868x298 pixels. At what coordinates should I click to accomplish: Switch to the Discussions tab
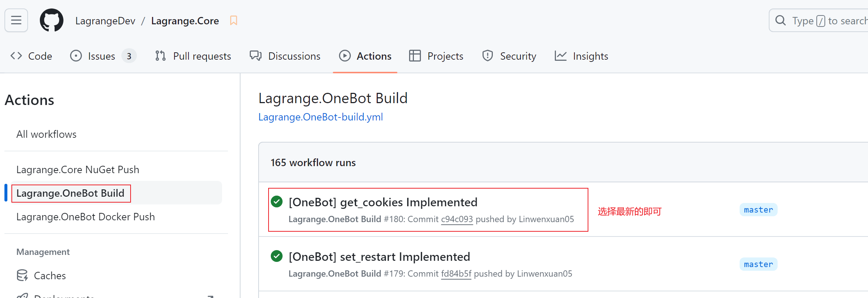(x=285, y=56)
